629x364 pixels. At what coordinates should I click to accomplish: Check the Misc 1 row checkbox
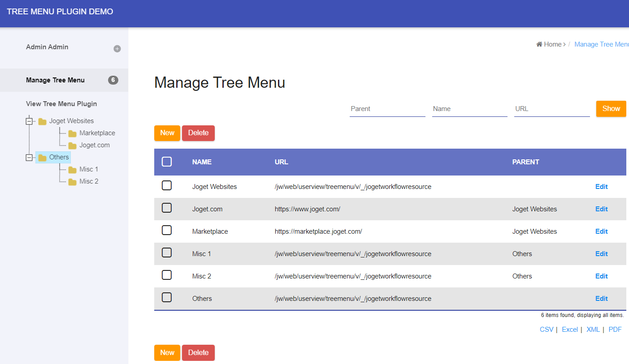[x=167, y=253]
